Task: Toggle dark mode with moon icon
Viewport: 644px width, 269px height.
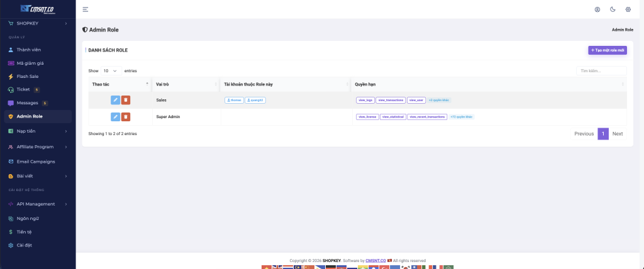Action: [x=613, y=9]
